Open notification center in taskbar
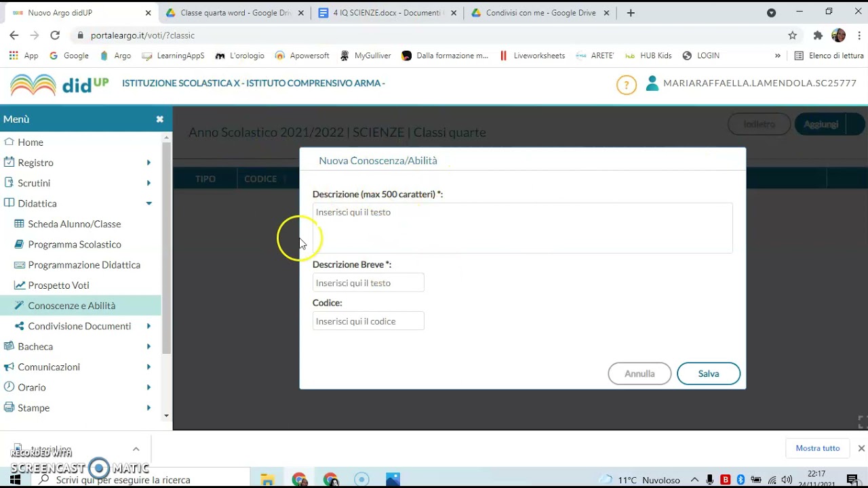Screen dimensions: 868x488 (x=852, y=480)
